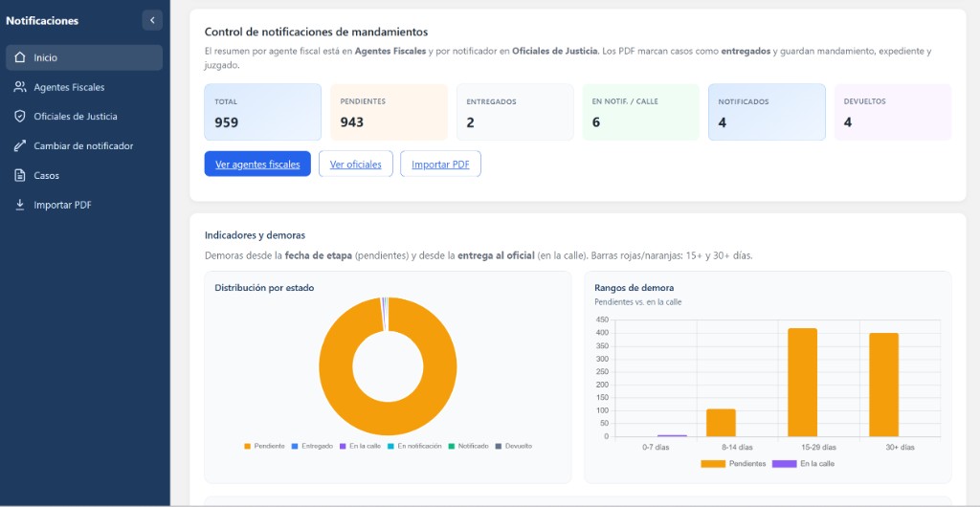Toggle Pendientes in the bar chart legend

[x=733, y=464]
